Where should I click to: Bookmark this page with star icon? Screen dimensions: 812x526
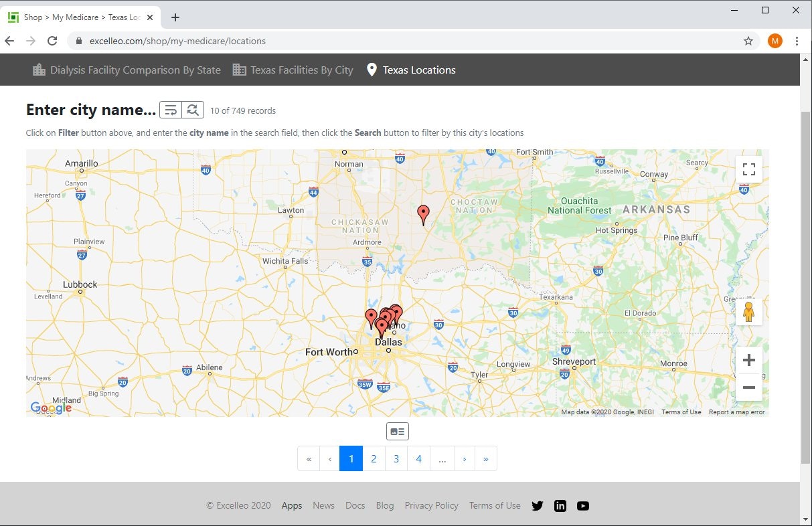point(748,41)
